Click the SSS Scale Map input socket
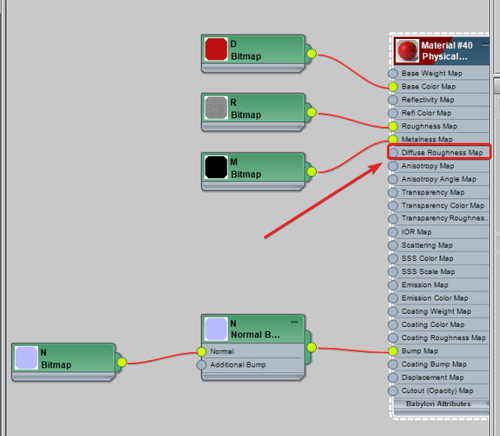The image size is (500, 436). pos(393,272)
